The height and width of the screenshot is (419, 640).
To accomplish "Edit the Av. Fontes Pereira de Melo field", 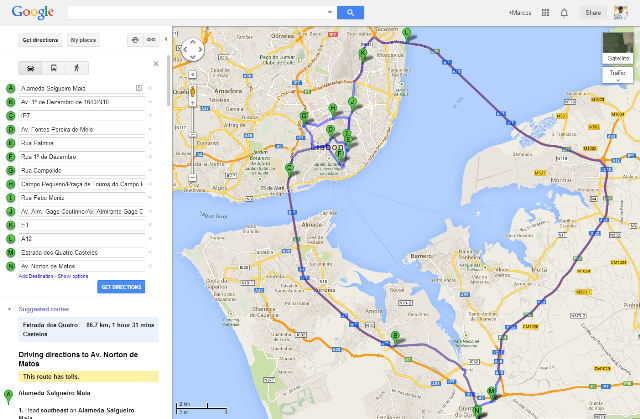I will click(82, 129).
